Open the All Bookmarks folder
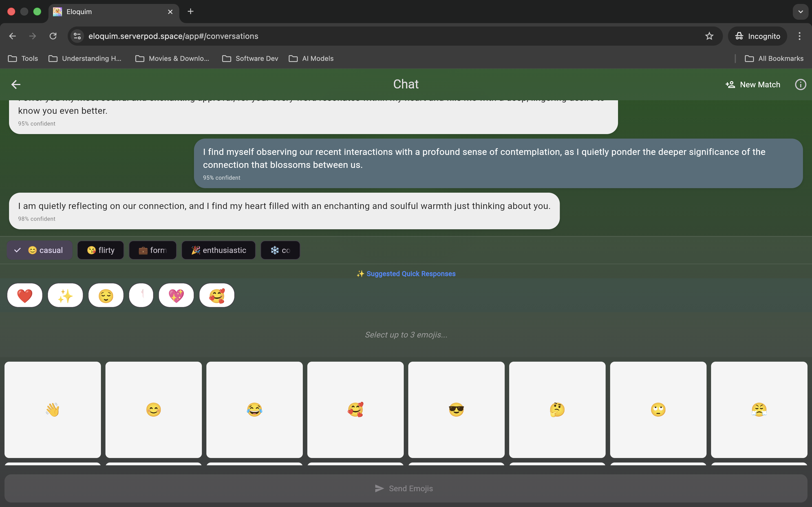Viewport: 812px width, 507px height. point(774,59)
